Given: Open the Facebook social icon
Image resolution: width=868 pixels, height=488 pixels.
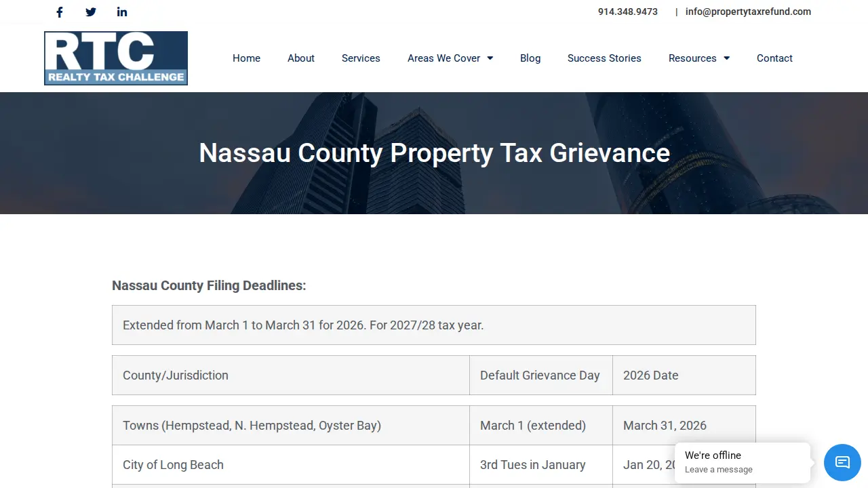Looking at the screenshot, I should click(x=60, y=12).
